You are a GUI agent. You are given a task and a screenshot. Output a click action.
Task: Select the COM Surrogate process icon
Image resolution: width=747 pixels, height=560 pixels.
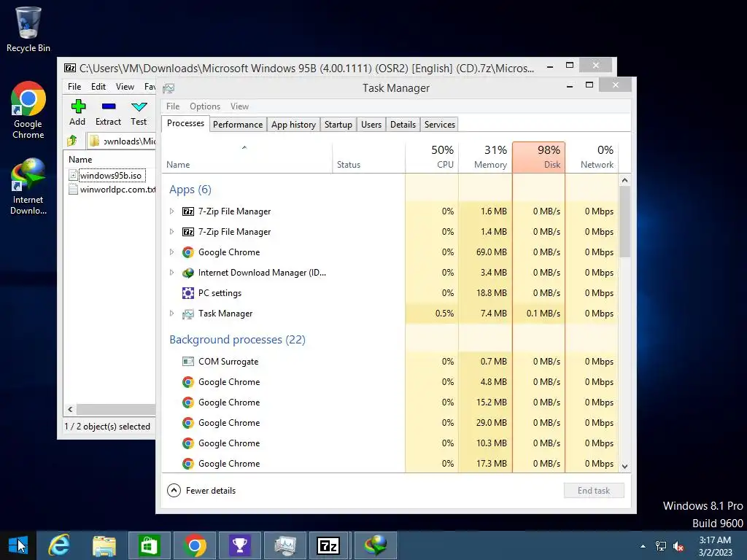click(x=188, y=362)
